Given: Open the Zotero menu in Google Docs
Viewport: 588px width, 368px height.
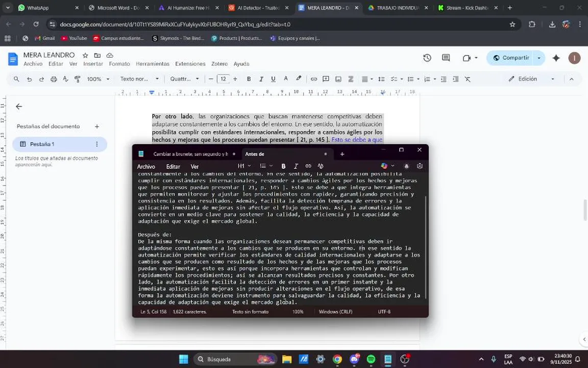Looking at the screenshot, I should point(219,64).
